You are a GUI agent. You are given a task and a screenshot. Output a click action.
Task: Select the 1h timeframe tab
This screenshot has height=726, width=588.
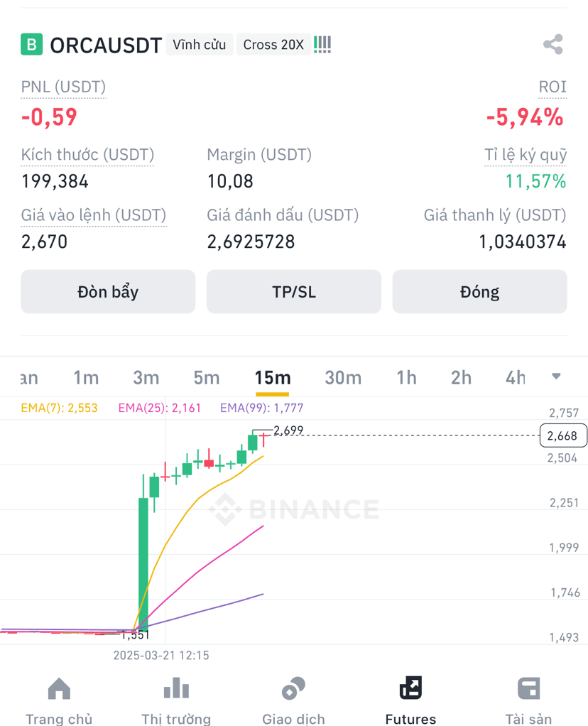coord(406,378)
